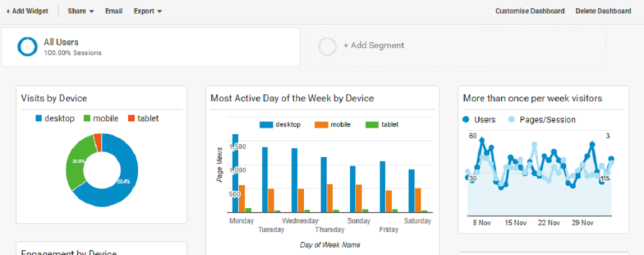Click the red tablet legend square in Visits by Device

click(131, 118)
